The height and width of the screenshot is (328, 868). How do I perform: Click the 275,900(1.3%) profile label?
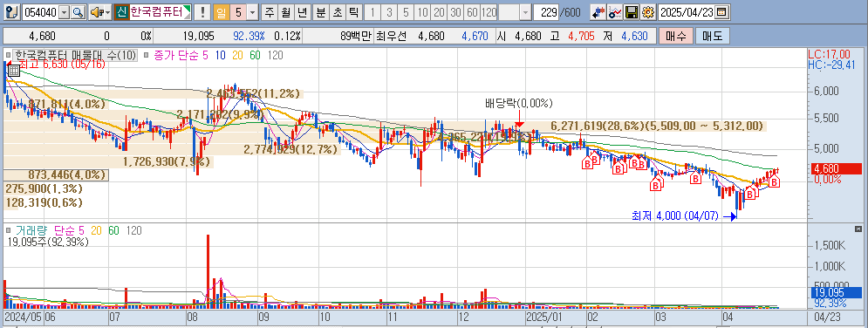(x=44, y=188)
